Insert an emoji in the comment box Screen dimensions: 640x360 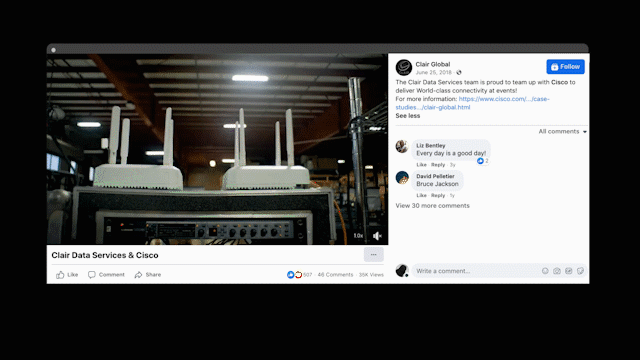pyautogui.click(x=545, y=271)
